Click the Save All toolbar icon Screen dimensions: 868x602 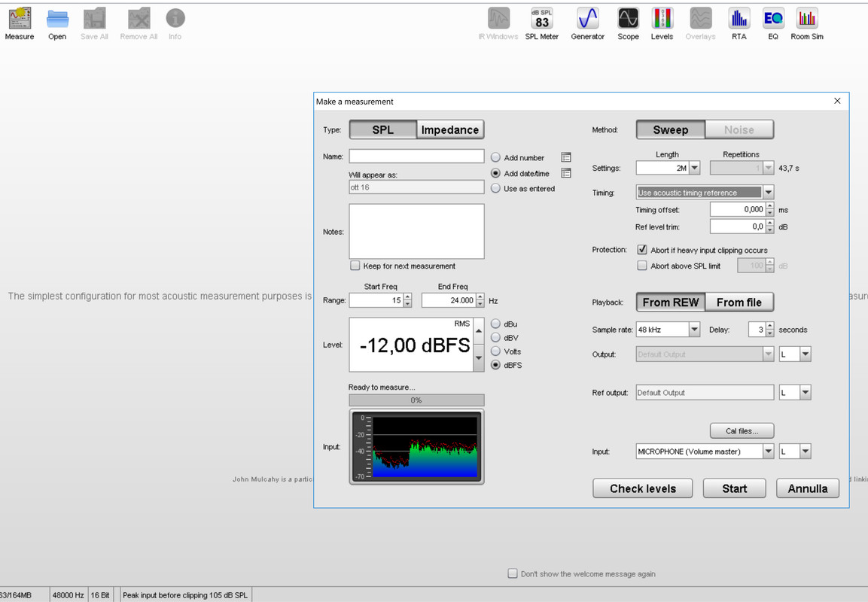(x=94, y=24)
